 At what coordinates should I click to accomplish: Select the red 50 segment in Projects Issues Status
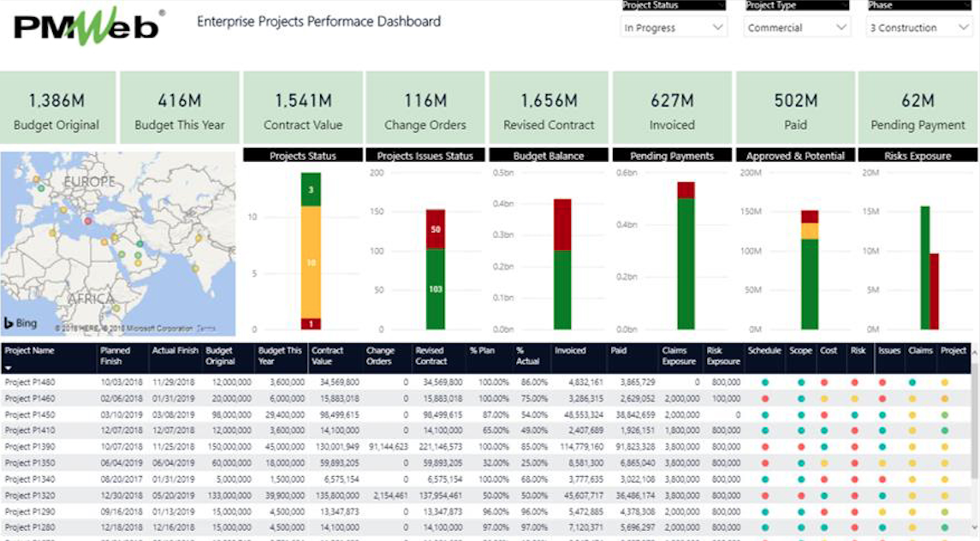435,229
